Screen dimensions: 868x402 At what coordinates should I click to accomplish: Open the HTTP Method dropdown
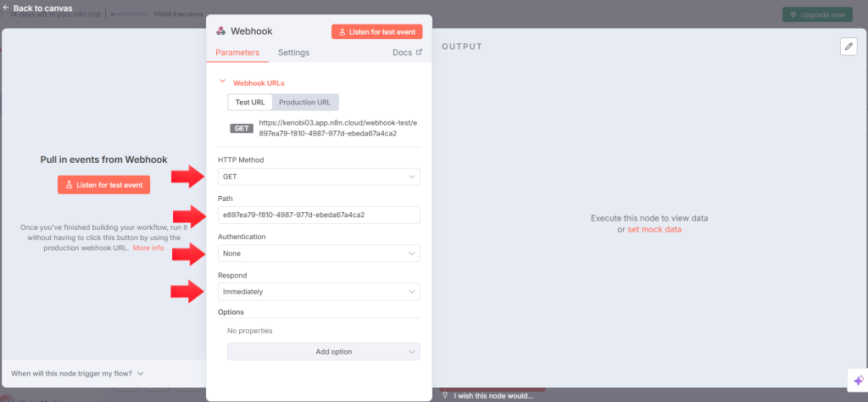pos(319,176)
